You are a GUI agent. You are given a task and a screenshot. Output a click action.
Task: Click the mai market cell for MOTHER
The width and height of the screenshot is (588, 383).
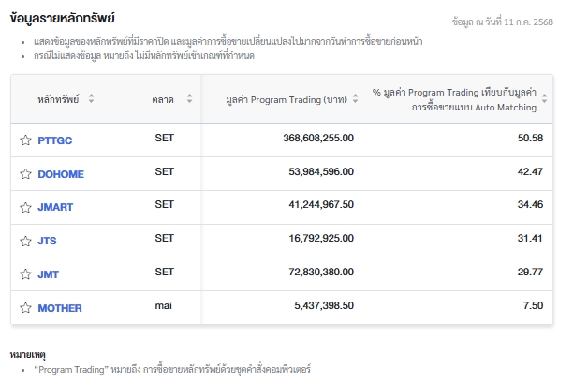(x=164, y=305)
